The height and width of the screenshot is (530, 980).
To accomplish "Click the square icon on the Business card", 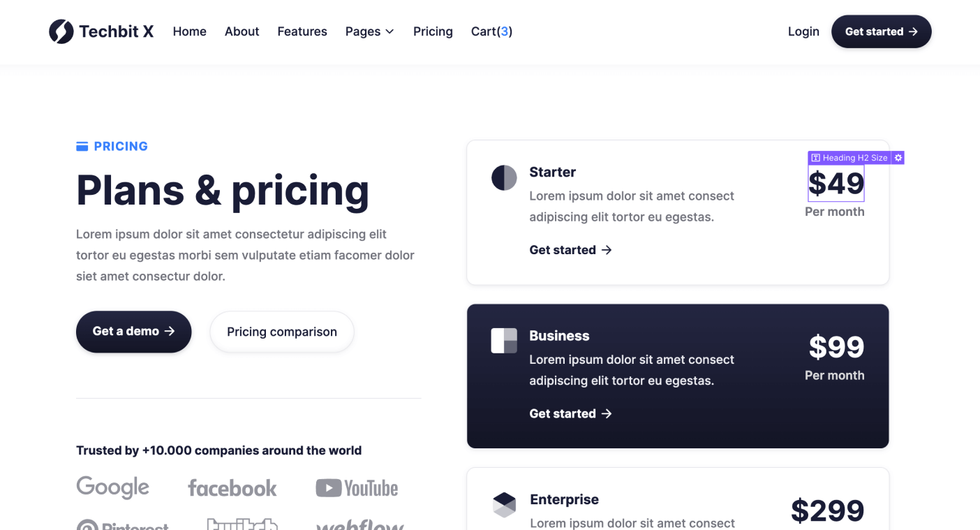I will [x=504, y=341].
